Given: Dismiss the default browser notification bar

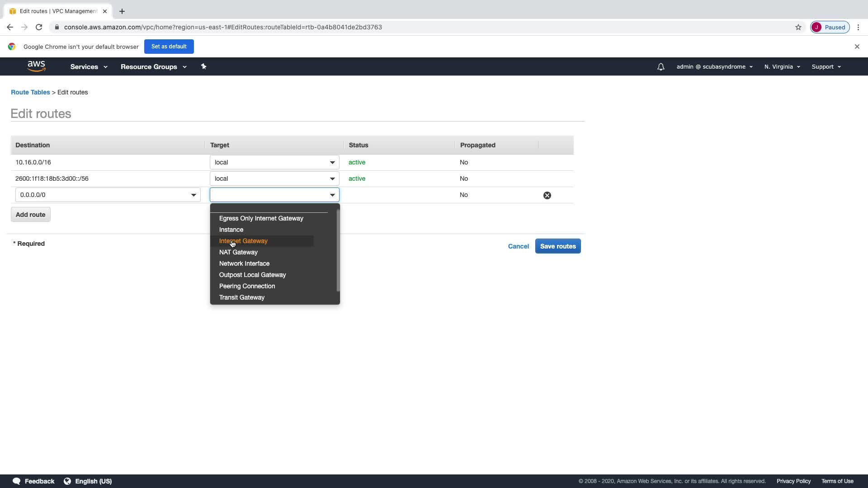Looking at the screenshot, I should click(857, 47).
